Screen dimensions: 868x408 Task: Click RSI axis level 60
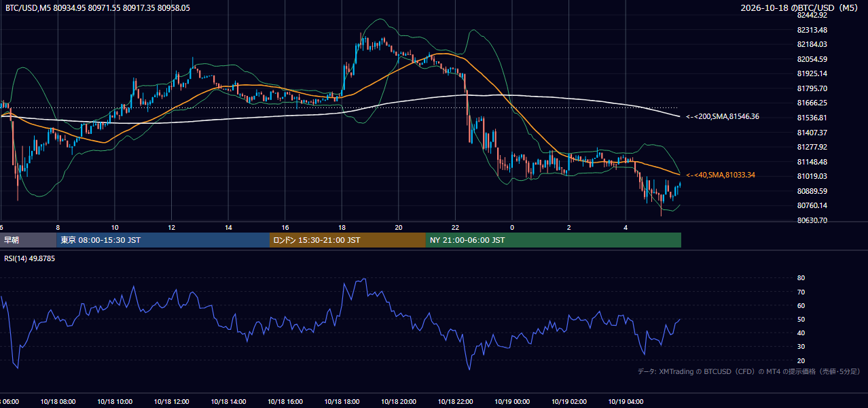(x=801, y=305)
